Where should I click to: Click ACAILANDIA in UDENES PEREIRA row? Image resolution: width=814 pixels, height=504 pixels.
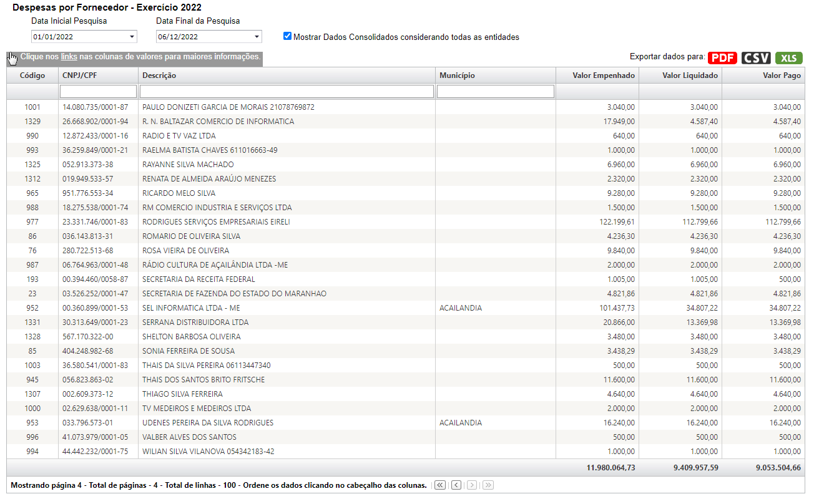click(461, 423)
